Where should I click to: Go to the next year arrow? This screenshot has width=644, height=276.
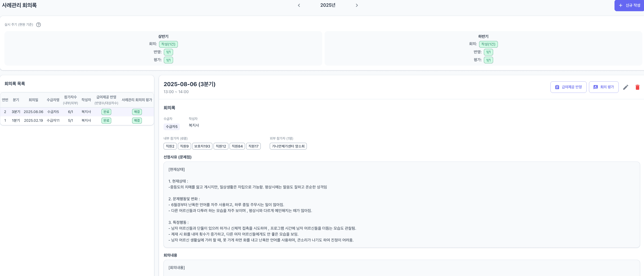coord(357,5)
